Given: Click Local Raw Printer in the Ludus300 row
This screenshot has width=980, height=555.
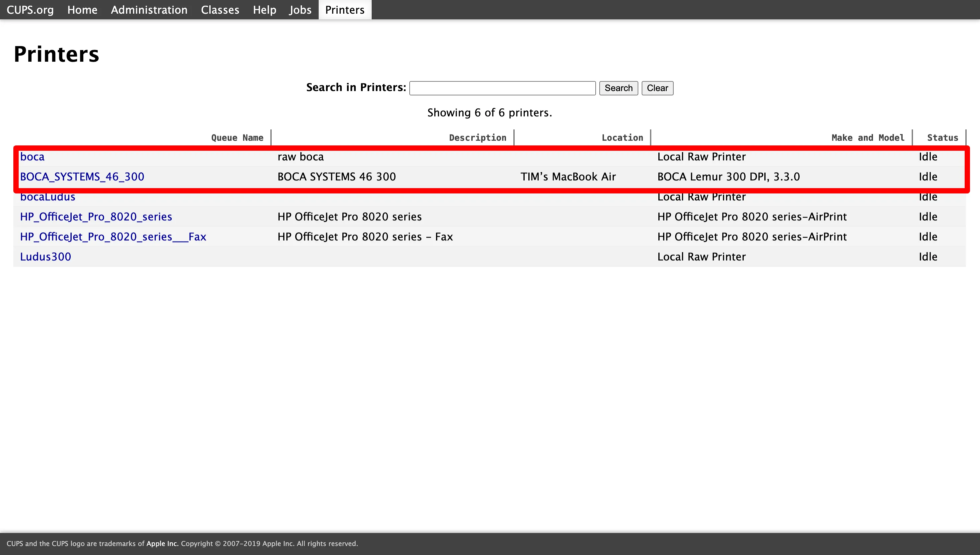Looking at the screenshot, I should pos(702,256).
